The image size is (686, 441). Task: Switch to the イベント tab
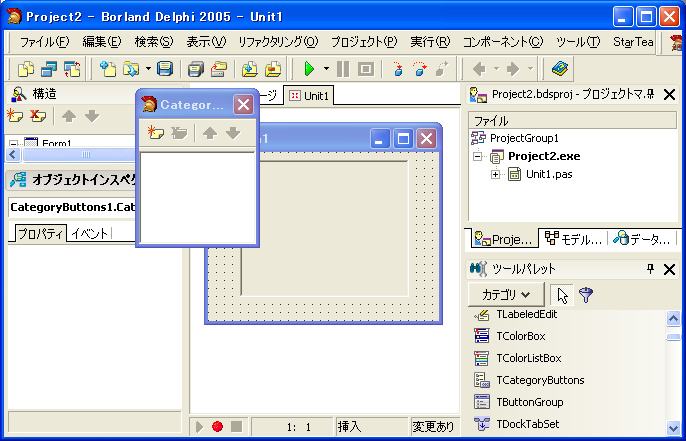point(89,234)
